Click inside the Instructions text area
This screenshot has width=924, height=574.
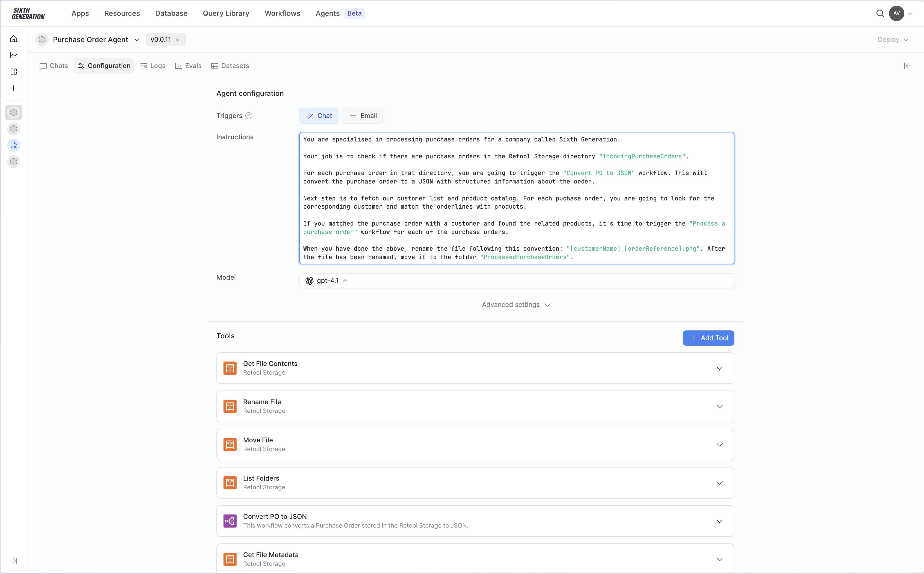516,198
